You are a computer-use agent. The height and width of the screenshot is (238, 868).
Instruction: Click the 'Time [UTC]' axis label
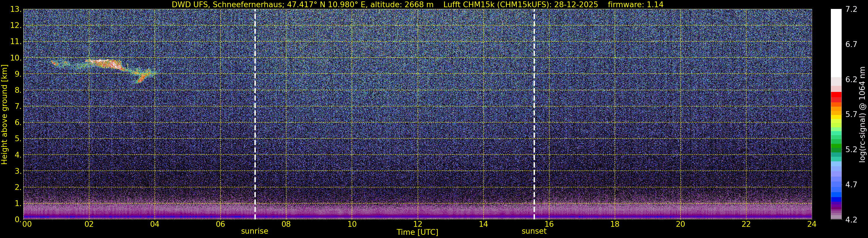[x=417, y=232]
